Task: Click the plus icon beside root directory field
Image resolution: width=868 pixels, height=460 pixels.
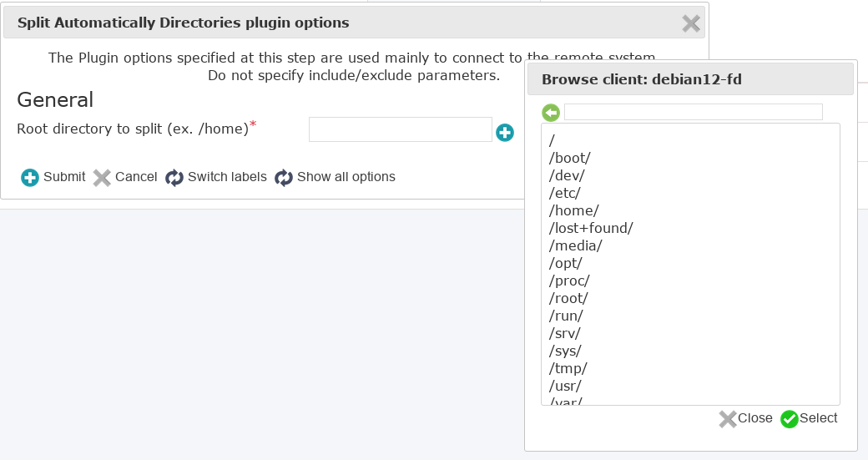Action: pos(505,132)
